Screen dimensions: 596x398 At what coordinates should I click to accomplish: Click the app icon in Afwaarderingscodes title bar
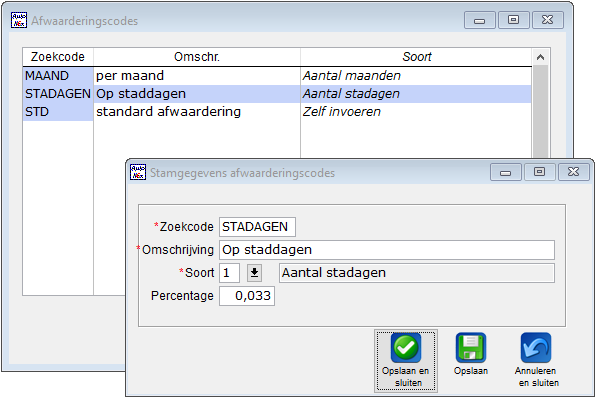[19, 20]
